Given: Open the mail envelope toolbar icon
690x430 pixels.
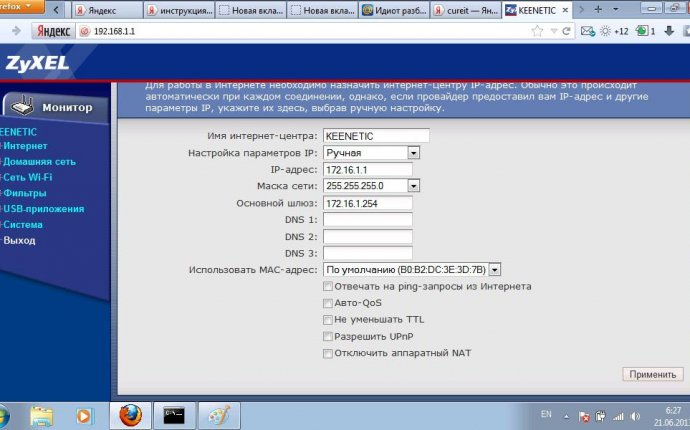Looking at the screenshot, I should 588,31.
